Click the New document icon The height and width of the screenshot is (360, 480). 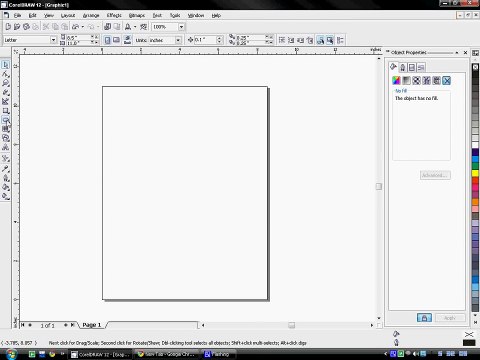8,27
